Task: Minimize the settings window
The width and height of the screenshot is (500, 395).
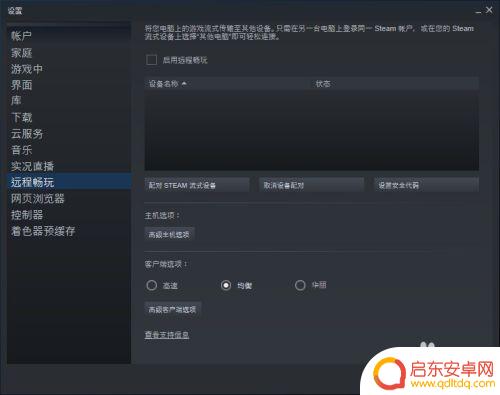Action: (478, 11)
